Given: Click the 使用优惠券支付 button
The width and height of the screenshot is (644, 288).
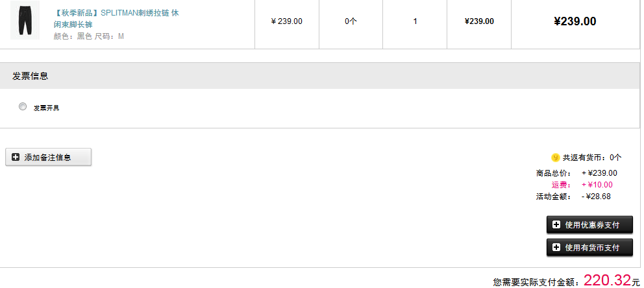Looking at the screenshot, I should tap(589, 225).
